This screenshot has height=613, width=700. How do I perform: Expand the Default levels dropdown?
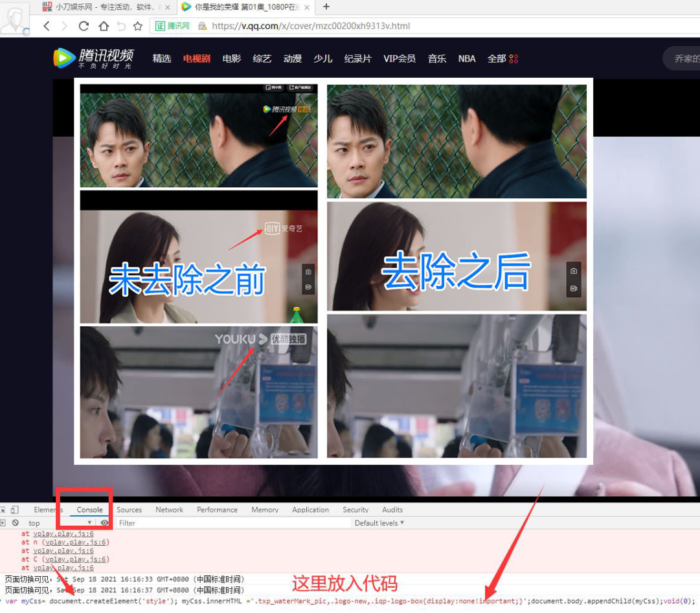(379, 522)
